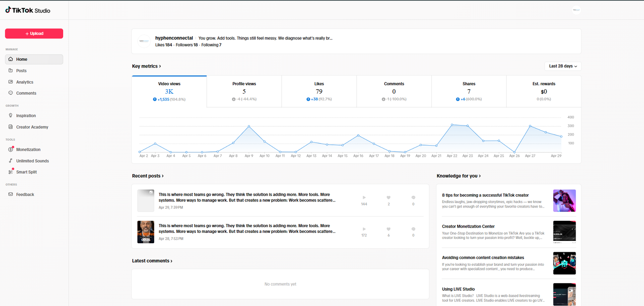644x306 pixels.
Task: Click the Inspiration lightbulb icon
Action: pyautogui.click(x=11, y=115)
